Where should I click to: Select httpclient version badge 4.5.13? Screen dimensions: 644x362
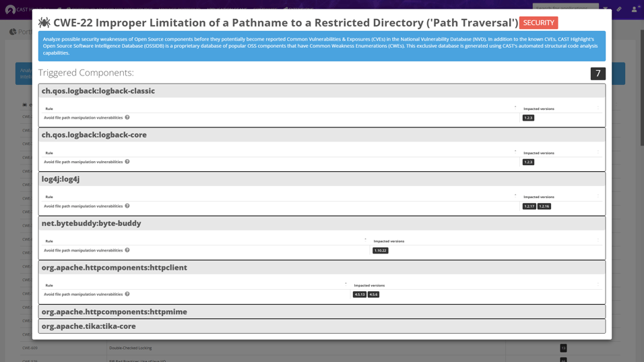(360, 295)
